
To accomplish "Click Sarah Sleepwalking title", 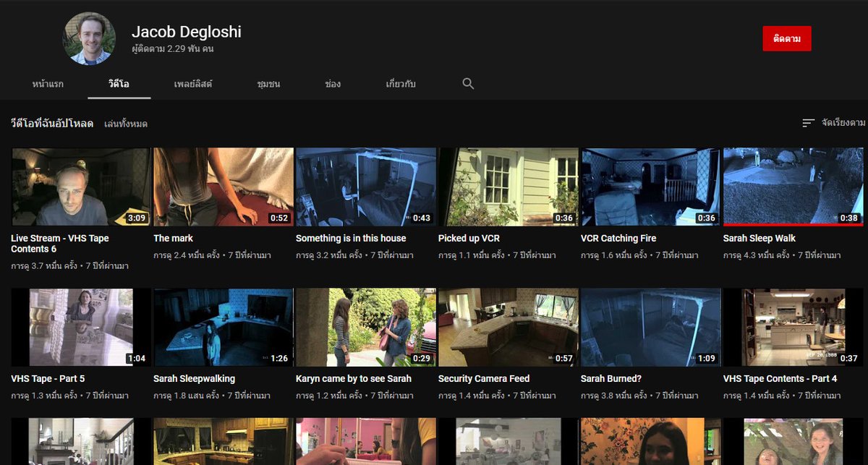I will [194, 378].
